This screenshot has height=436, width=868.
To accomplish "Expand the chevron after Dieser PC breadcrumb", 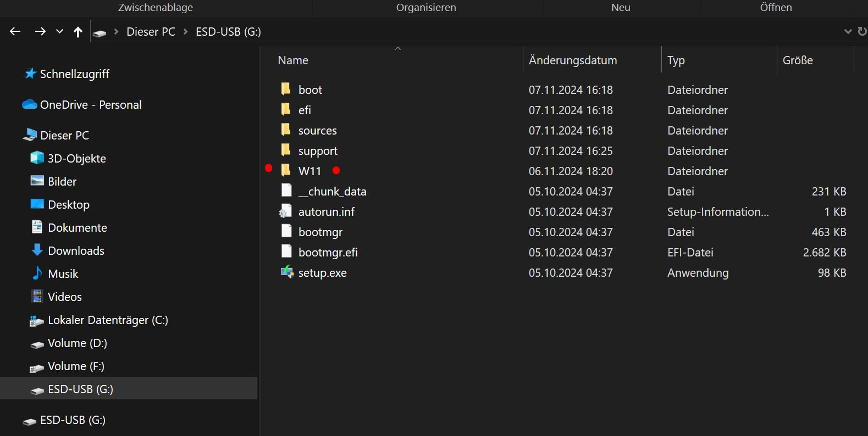I will (185, 32).
